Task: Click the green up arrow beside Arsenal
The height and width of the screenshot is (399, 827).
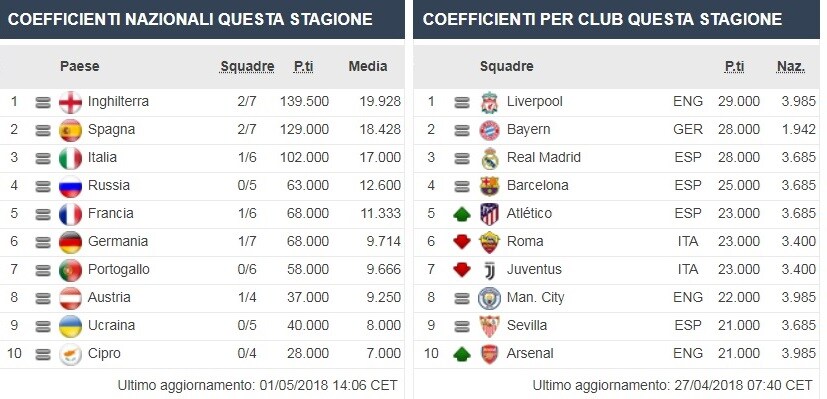Action: 462,354
